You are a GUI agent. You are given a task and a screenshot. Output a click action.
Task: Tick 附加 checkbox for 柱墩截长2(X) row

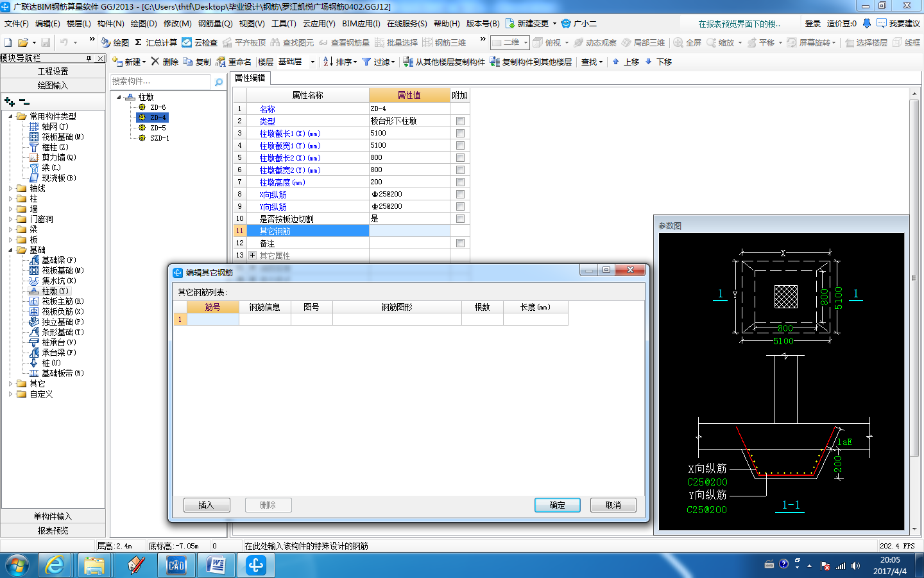point(460,157)
